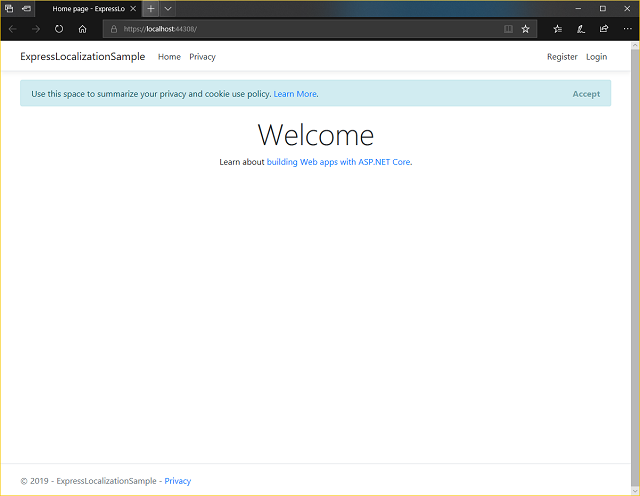Viewport: 640px width, 496px height.
Task: Open Reading view icon in address bar
Action: tap(509, 29)
